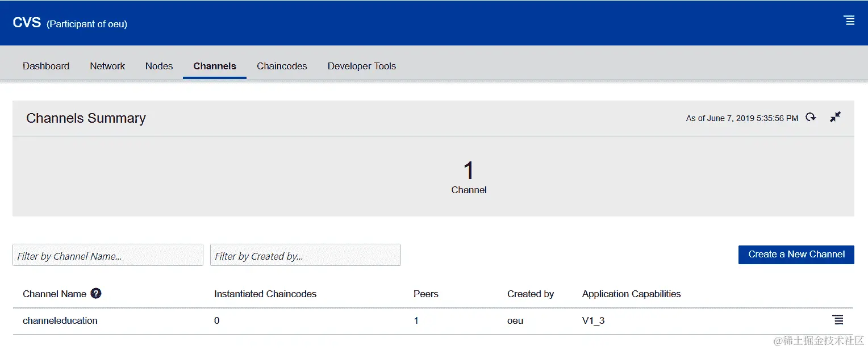Open the channeleducation channel name
Screen dimensions: 868x350
click(60, 320)
